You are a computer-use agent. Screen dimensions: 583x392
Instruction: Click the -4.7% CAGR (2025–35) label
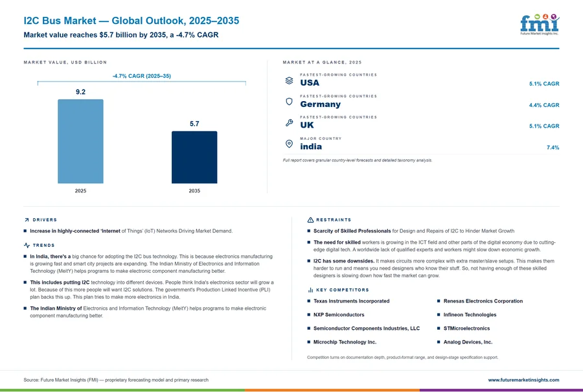pyautogui.click(x=142, y=76)
